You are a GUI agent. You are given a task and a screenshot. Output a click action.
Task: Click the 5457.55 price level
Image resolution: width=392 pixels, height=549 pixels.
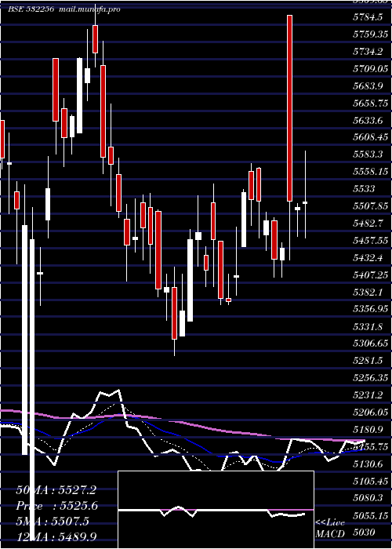[370, 240]
